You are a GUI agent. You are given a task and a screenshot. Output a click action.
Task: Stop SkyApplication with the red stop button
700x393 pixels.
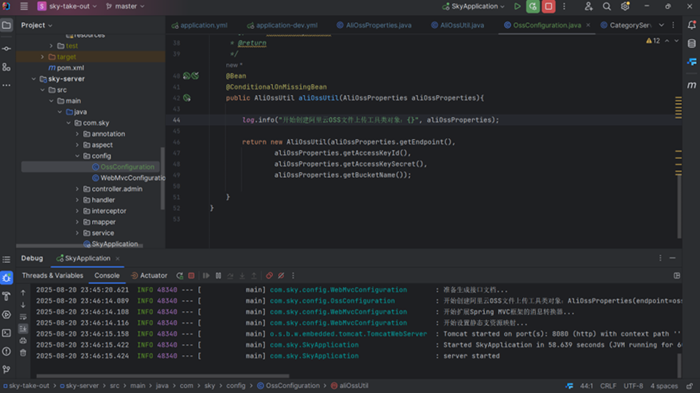click(549, 6)
